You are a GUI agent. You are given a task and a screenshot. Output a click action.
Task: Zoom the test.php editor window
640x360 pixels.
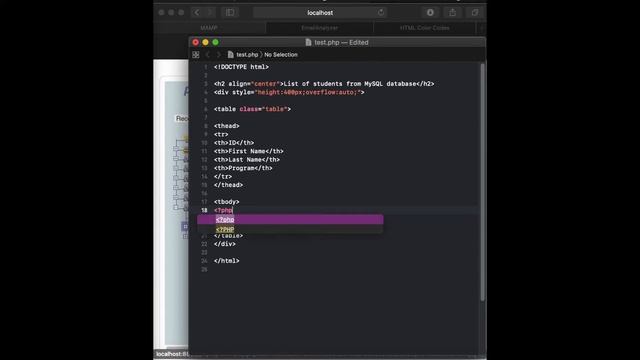pyautogui.click(x=216, y=42)
